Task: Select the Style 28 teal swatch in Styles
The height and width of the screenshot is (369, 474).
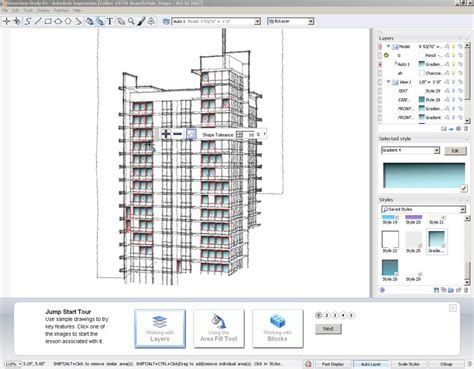Action: [x=390, y=268]
